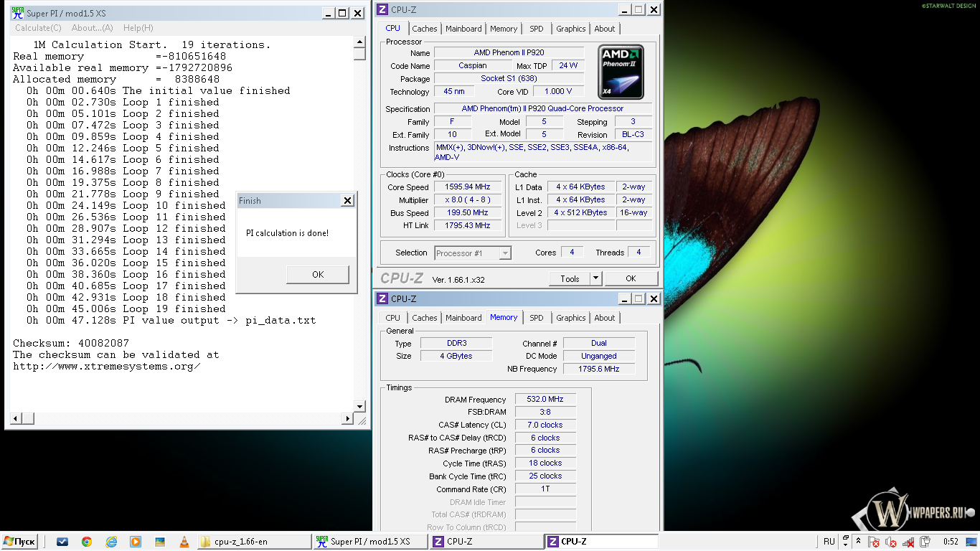
Task: Click the CAS# Latency value 7.0 clocks
Action: 545,425
